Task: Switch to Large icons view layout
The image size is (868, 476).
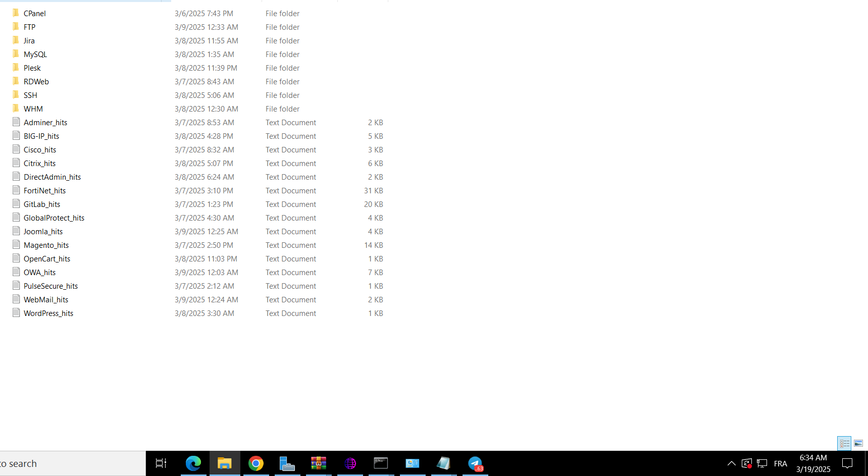Action: (x=858, y=443)
